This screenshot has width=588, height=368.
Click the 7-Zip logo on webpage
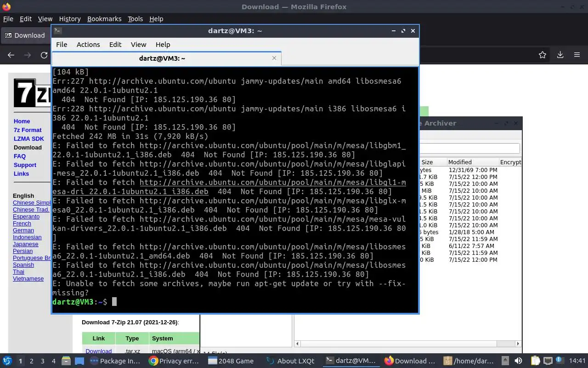tap(32, 93)
